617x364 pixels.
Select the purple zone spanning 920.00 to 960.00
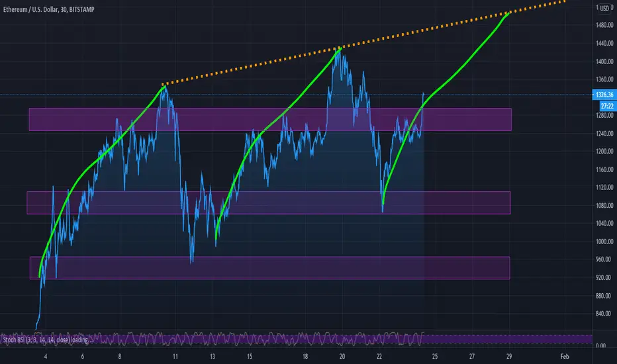(270, 268)
